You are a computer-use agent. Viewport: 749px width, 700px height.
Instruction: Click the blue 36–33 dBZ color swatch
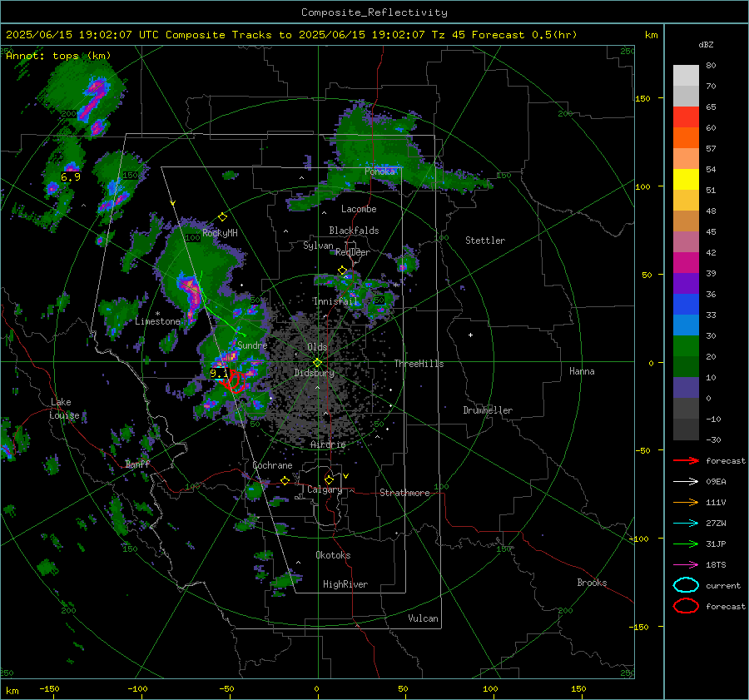point(686,305)
